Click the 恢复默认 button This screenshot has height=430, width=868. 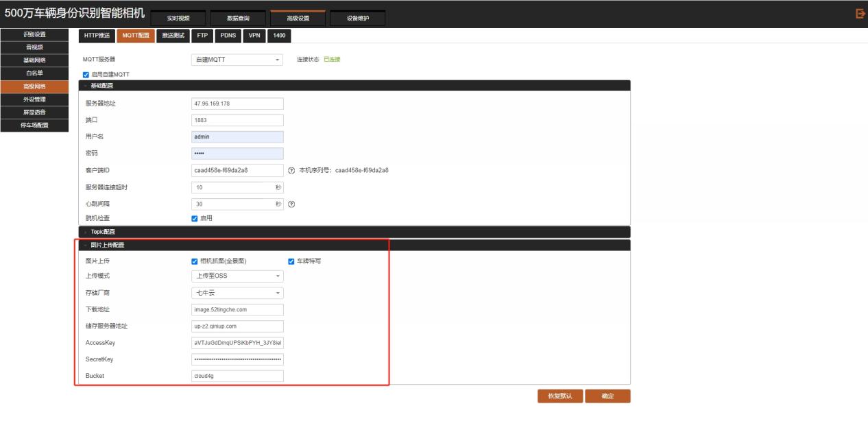560,396
